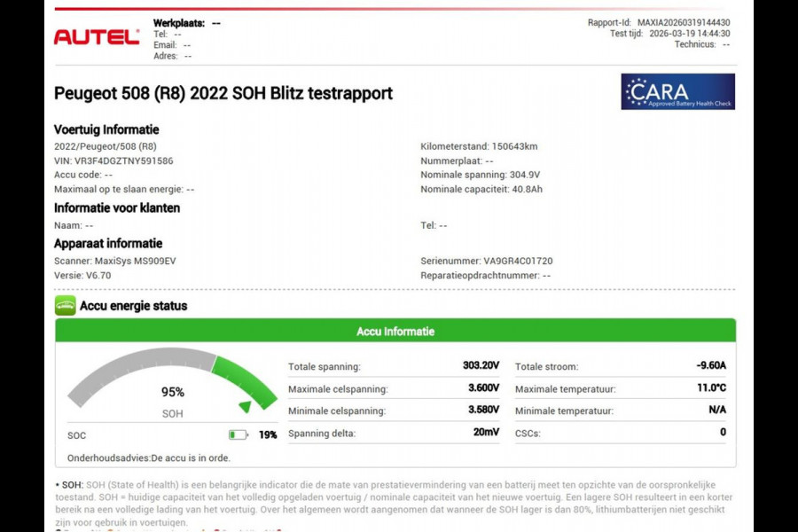This screenshot has width=798, height=532.
Task: Click the Technicus field
Action: [x=702, y=45]
